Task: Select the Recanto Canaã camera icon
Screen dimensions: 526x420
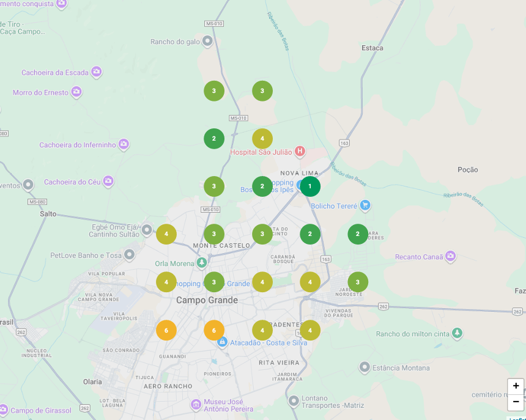Action: click(451, 256)
